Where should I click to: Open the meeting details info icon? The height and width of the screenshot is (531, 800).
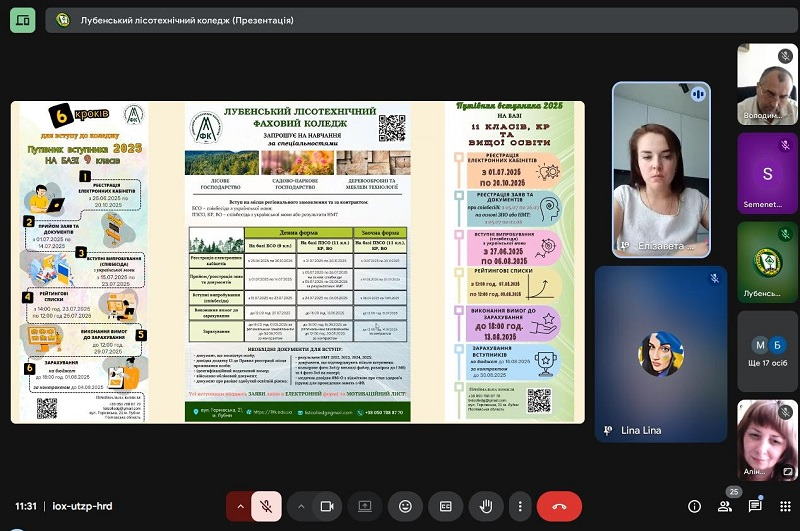(694, 506)
